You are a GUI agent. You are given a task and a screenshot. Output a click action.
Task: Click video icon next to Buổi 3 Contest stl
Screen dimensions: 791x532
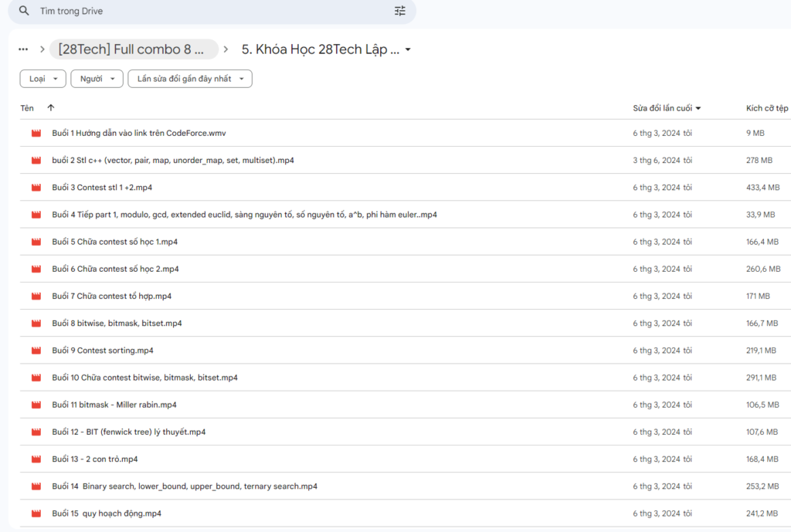(36, 188)
